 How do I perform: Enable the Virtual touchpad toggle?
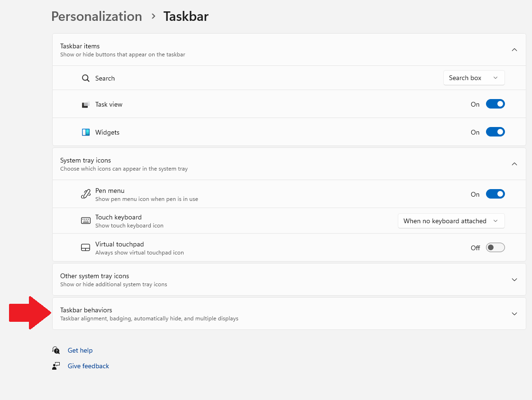[495, 247]
